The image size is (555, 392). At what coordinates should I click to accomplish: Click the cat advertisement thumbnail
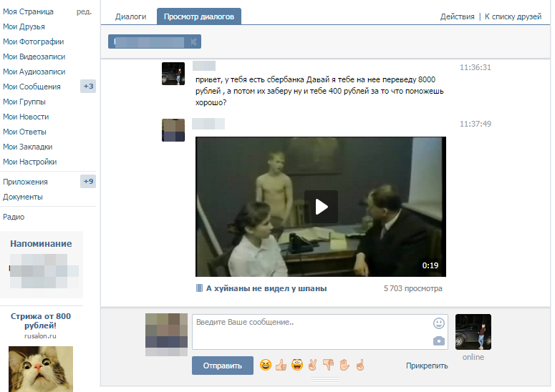click(40, 368)
